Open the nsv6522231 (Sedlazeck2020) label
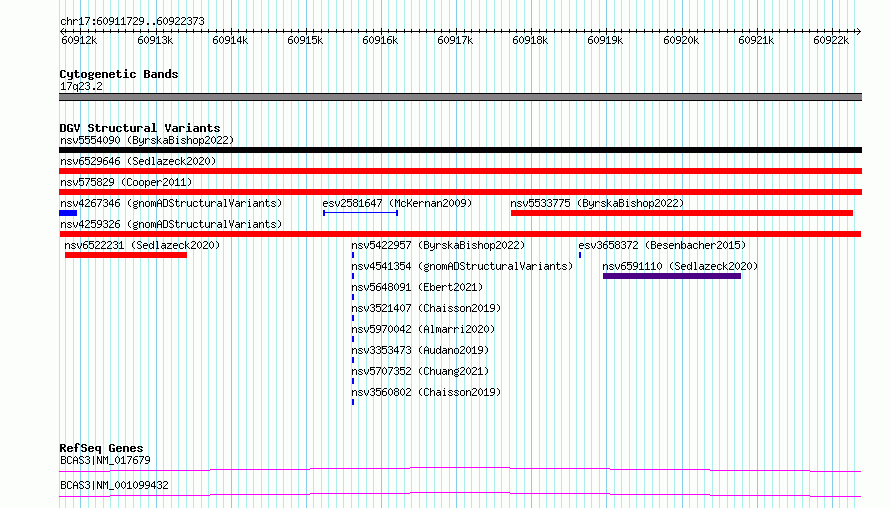This screenshot has width=890, height=508. click(142, 245)
